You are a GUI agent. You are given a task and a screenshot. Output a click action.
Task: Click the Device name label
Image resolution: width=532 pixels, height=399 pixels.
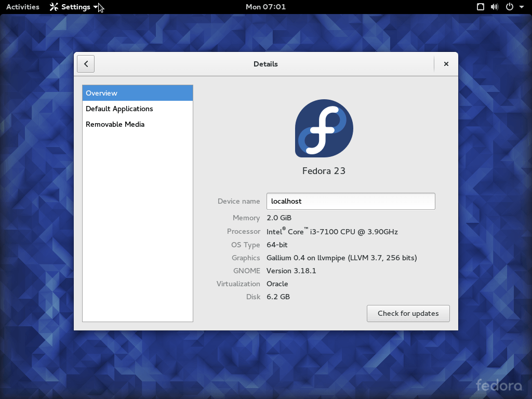point(239,201)
